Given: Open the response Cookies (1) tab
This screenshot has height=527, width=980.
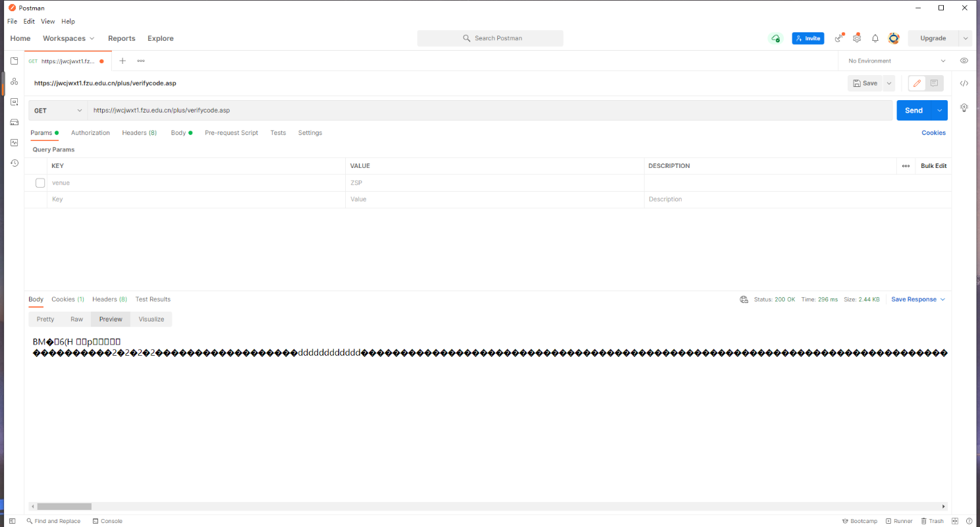Looking at the screenshot, I should tap(68, 299).
